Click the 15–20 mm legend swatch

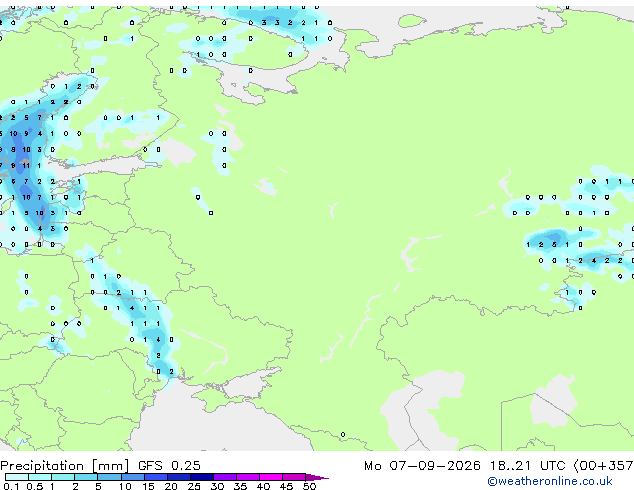point(155,477)
